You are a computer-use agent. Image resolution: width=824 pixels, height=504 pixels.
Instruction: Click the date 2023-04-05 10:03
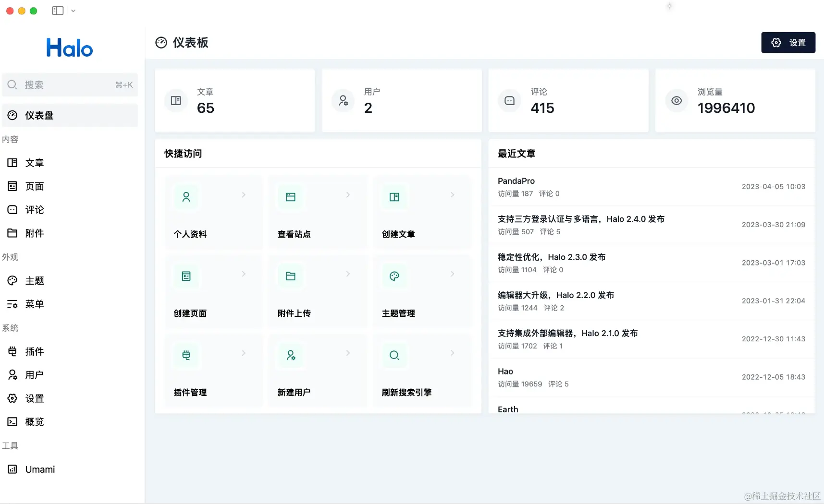pyautogui.click(x=774, y=187)
